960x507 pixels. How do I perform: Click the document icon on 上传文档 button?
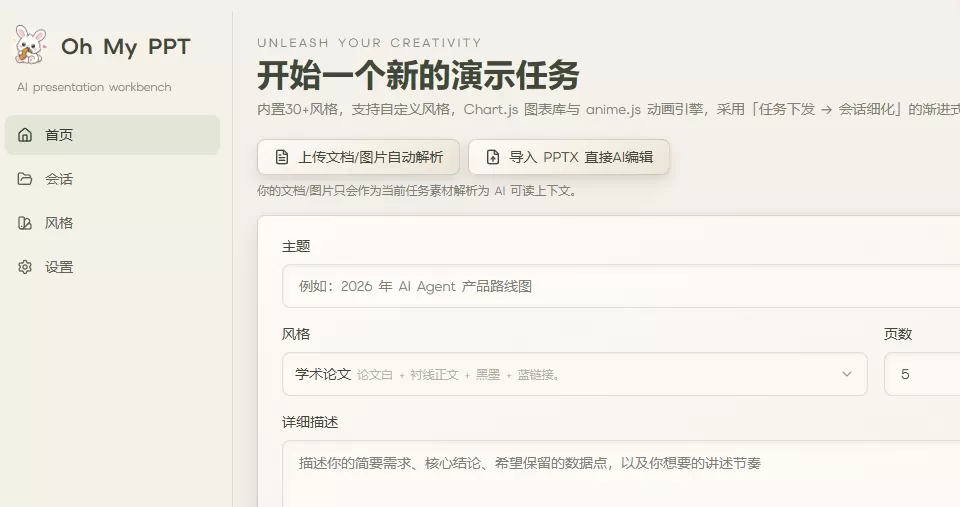(282, 157)
